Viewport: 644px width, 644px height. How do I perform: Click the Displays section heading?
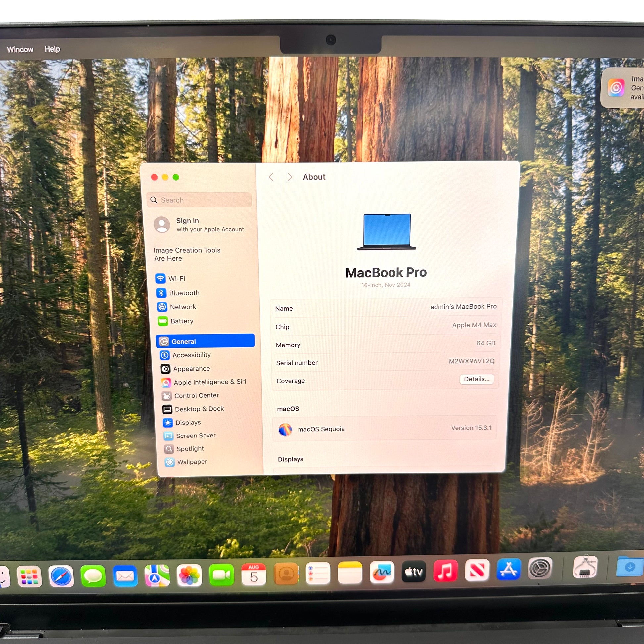click(291, 459)
